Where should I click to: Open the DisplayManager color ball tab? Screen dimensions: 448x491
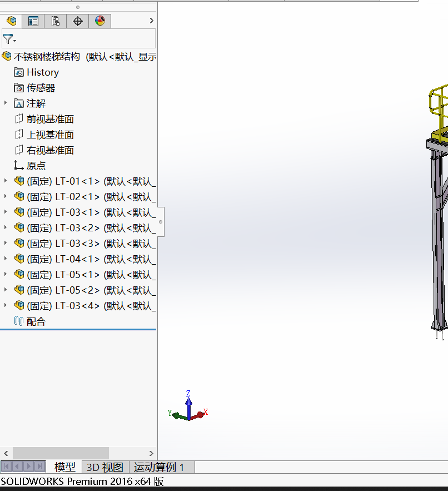click(100, 21)
